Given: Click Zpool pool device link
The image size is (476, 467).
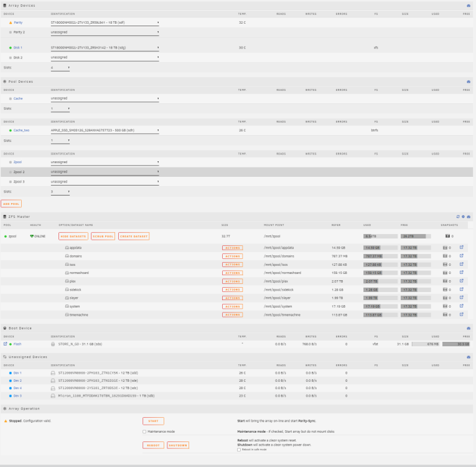Looking at the screenshot, I should 17,163.
